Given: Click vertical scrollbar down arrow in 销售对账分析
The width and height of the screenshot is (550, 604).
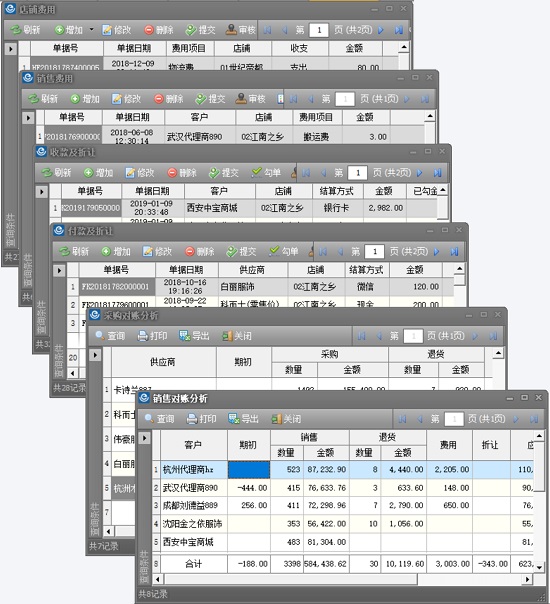Looking at the screenshot, I should tap(539, 567).
